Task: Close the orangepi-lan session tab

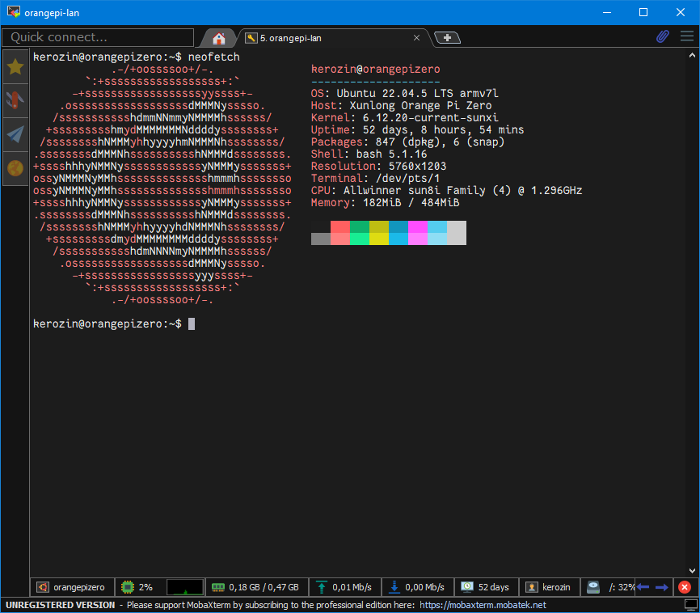Action: [416, 38]
